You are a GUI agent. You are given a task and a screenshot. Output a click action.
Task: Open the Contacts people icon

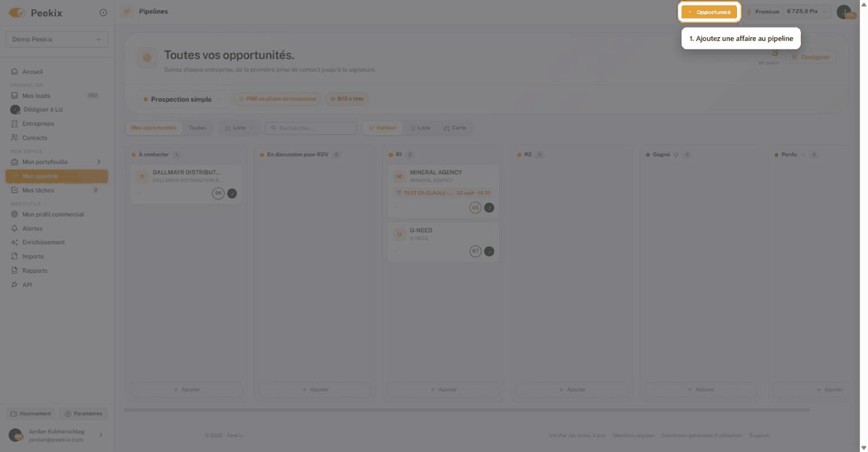[x=14, y=138]
